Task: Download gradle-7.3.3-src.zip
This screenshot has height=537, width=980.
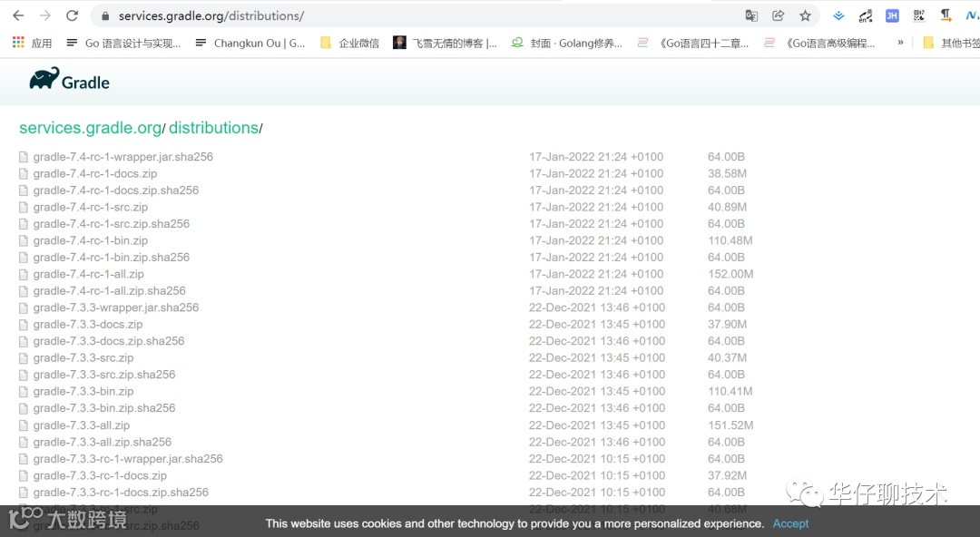Action: (x=83, y=357)
